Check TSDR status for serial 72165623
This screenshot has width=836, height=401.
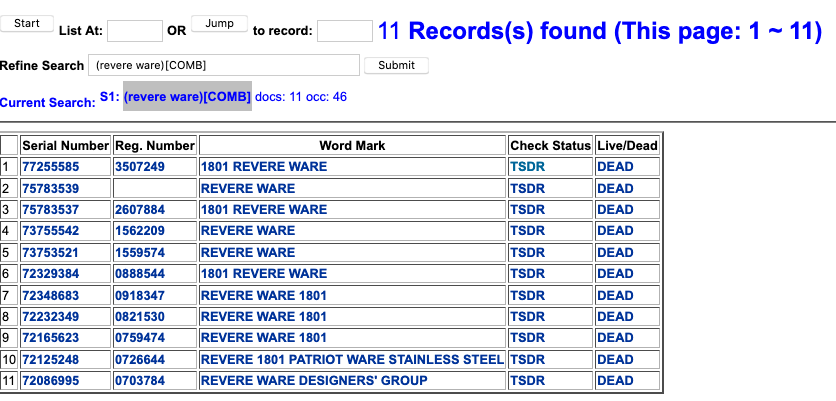click(x=528, y=338)
